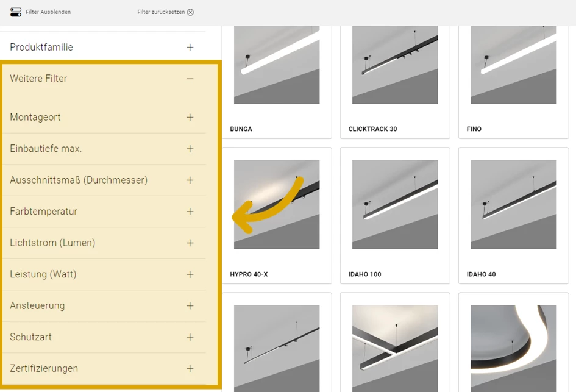Click plus icon next to Farbtemperatur
576x392 pixels.
coord(190,212)
